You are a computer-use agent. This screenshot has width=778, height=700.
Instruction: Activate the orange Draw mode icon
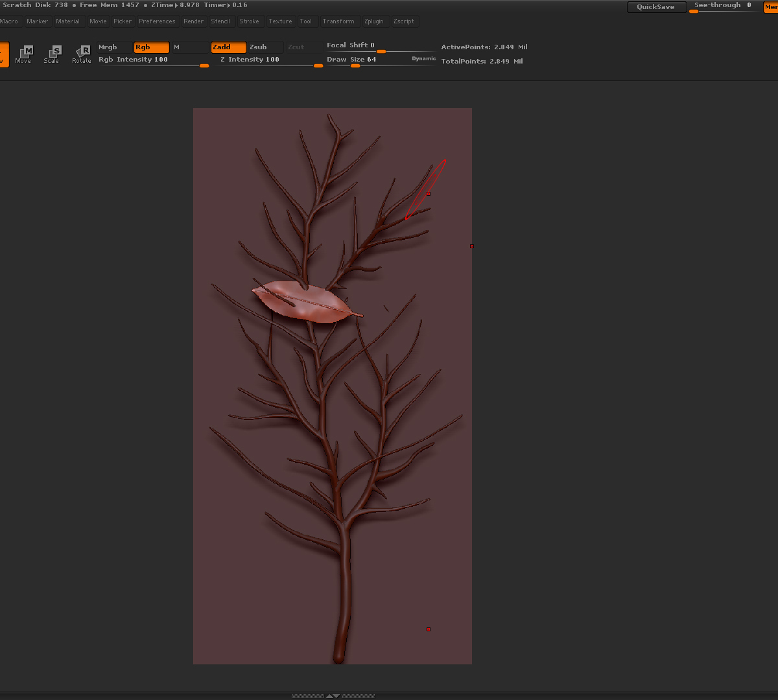coord(3,54)
